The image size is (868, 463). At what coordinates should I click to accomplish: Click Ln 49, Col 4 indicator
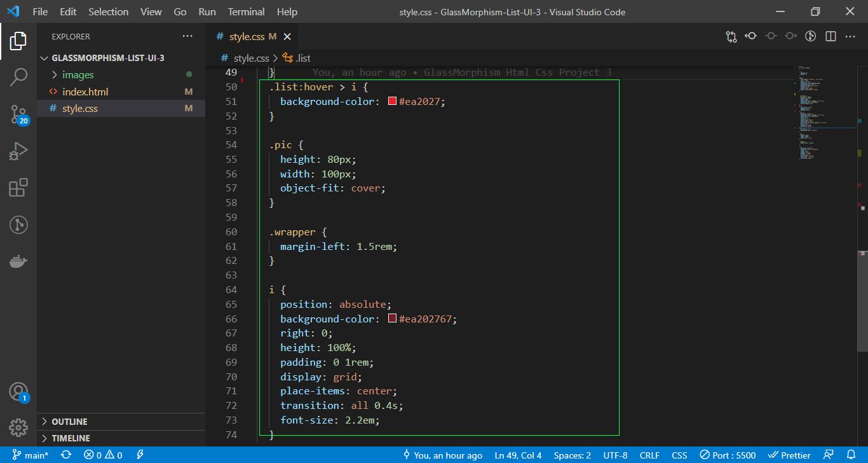pos(518,455)
